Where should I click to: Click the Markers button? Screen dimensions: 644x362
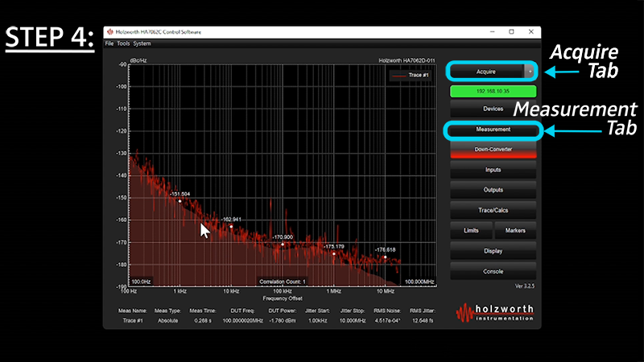[x=515, y=230]
